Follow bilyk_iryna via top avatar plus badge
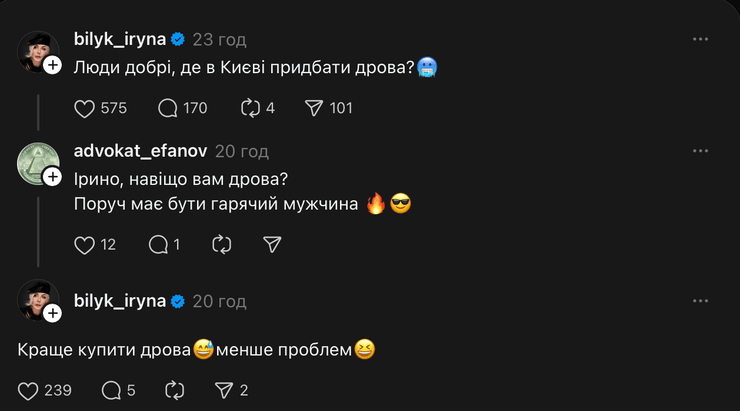 click(x=54, y=64)
